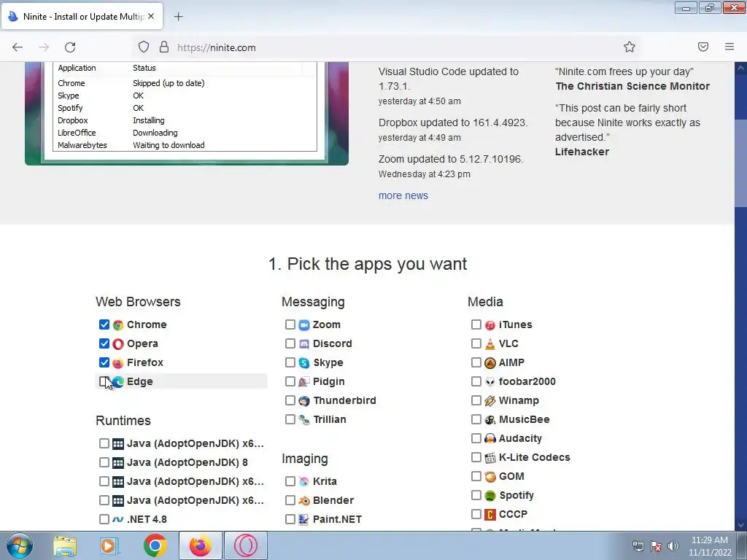Image resolution: width=747 pixels, height=560 pixels.
Task: Close the Ninite tab
Action: tap(151, 16)
